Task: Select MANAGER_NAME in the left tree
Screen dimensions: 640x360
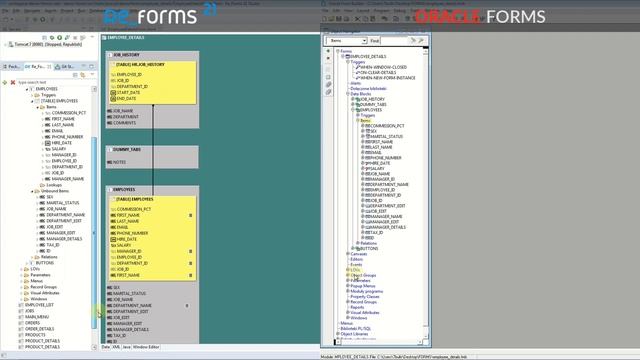Action: click(67, 179)
